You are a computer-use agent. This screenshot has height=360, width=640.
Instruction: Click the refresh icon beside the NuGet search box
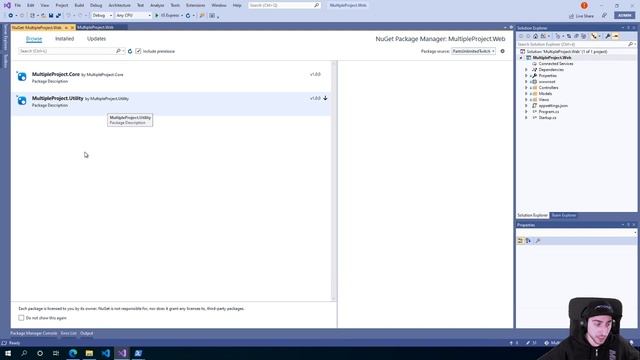pos(130,51)
